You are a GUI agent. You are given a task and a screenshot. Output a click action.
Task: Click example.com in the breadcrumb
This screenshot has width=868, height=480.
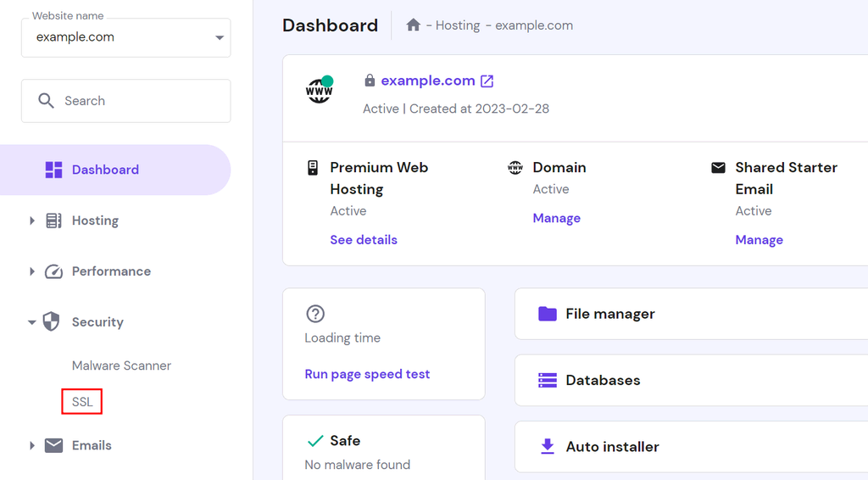[x=534, y=25]
